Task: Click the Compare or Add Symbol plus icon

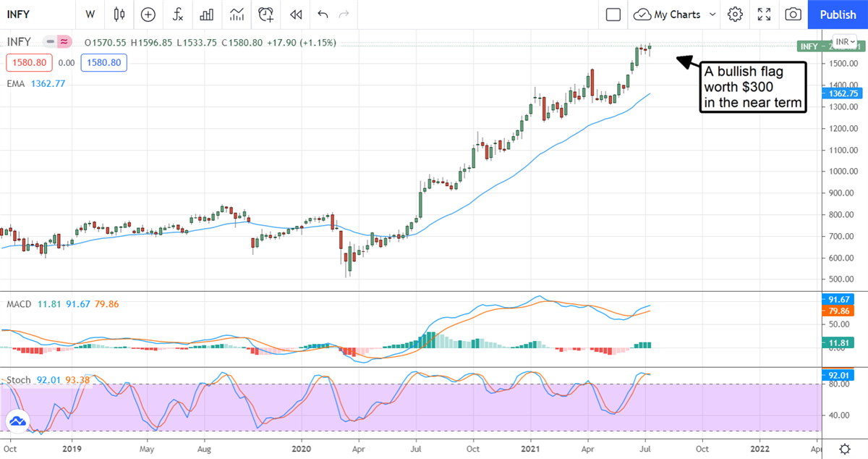Action: coord(148,14)
